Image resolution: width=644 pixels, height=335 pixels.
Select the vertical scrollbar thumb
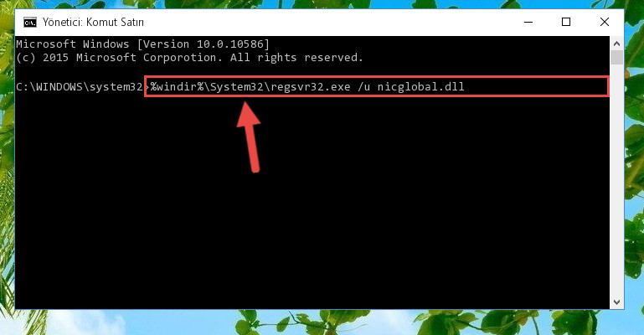(616, 58)
